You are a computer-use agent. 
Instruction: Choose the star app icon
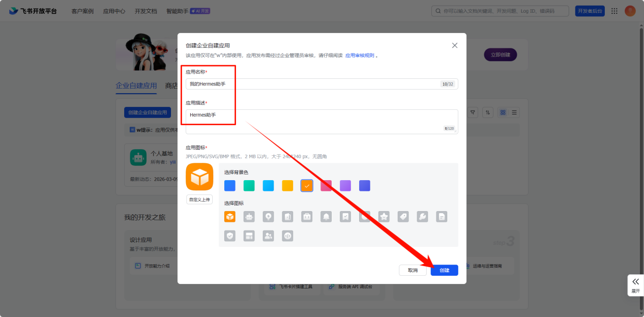pyautogui.click(x=384, y=217)
